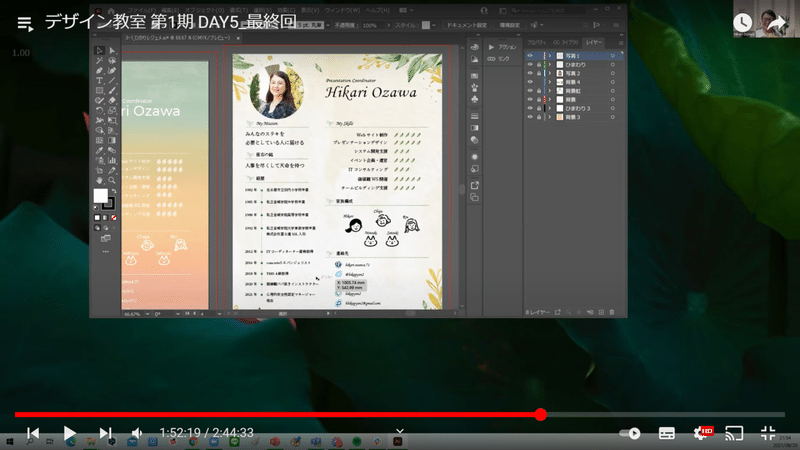This screenshot has width=800, height=450.
Task: Select the Rotate tool
Action: tap(99, 110)
